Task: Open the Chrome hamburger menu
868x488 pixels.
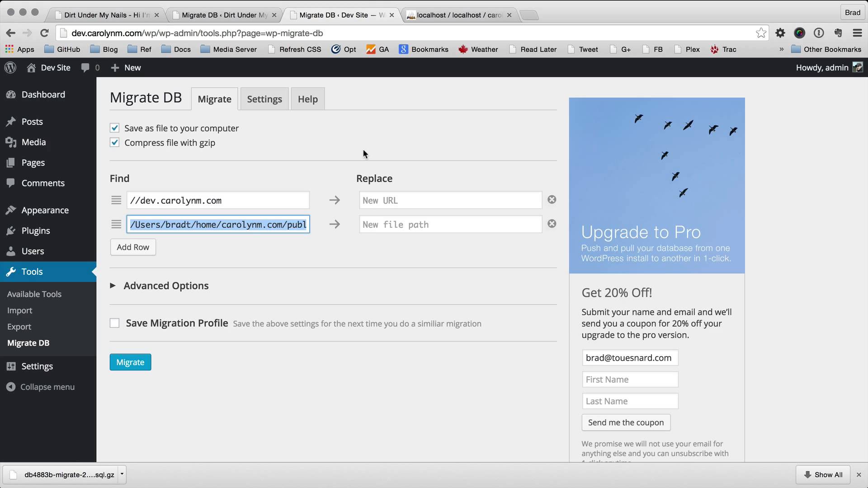Action: (857, 33)
